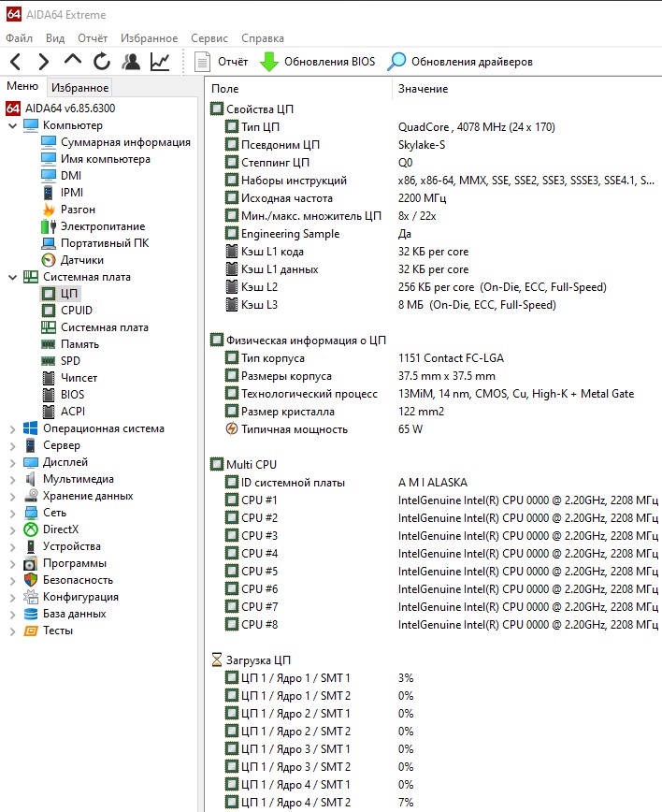The image size is (662, 812).
Task: Expand the Мультимедиа tree node
Action: pos(13,480)
